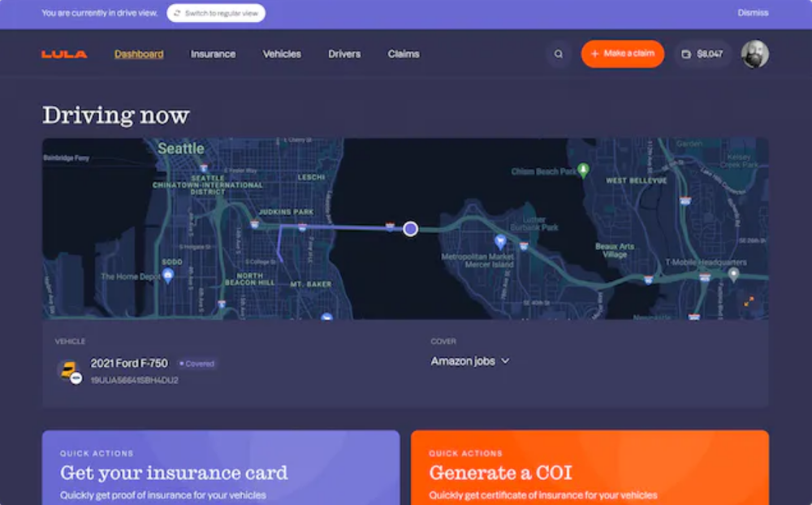812x505 pixels.
Task: Click the Covered status badge
Action: click(197, 364)
